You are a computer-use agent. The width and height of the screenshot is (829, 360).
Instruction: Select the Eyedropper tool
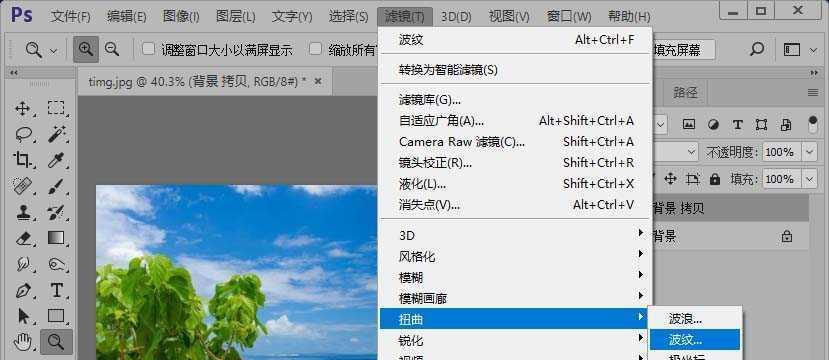[56, 160]
